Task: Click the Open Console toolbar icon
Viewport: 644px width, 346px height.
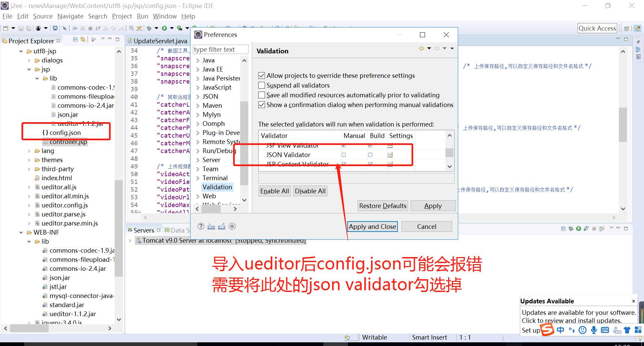Action: point(55,28)
